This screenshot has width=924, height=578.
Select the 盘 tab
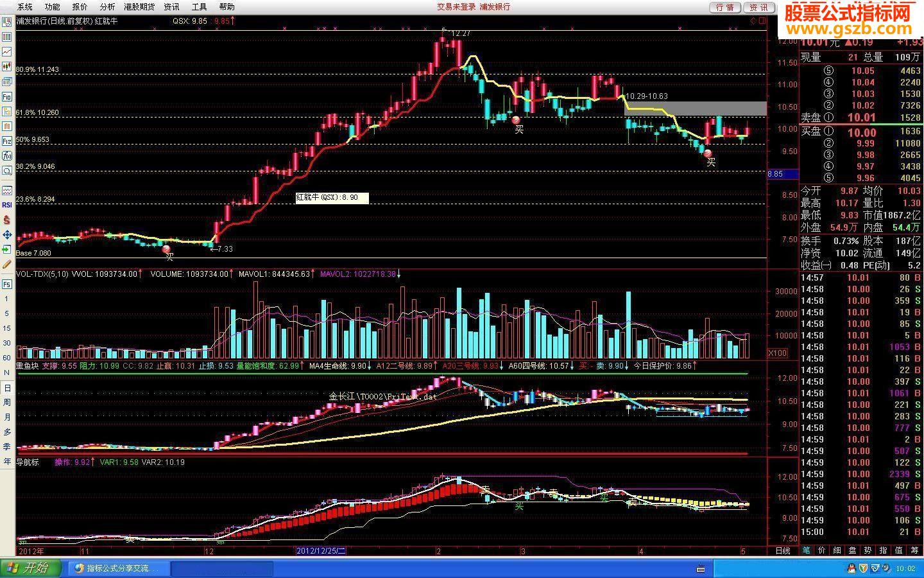point(853,550)
